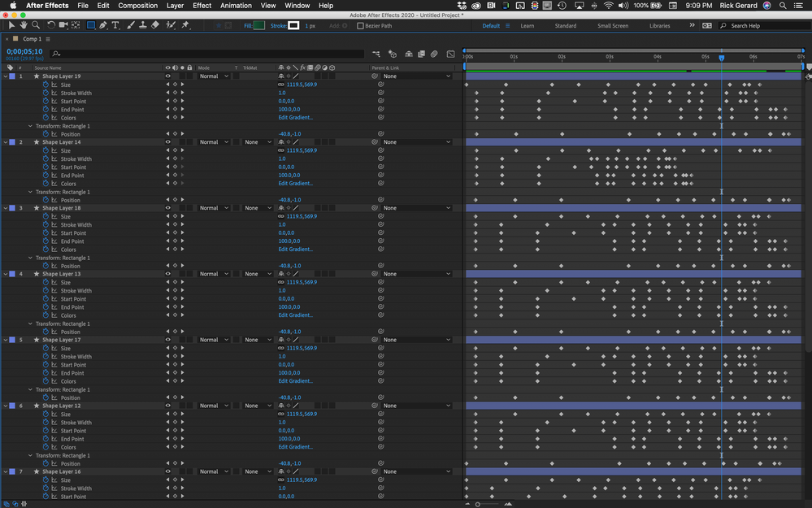Click the Fill options label
Viewport: 812px width, 508px height.
point(248,25)
